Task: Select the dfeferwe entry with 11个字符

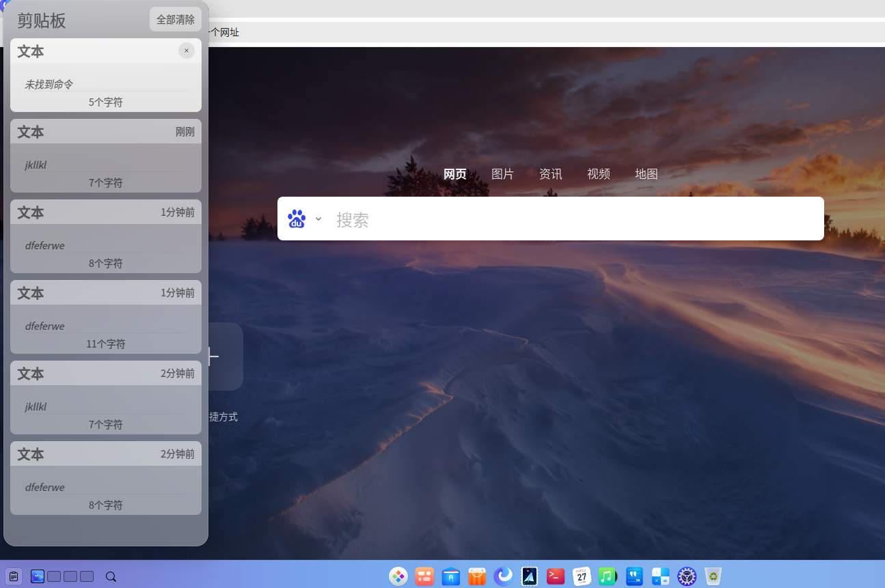Action: (x=106, y=317)
